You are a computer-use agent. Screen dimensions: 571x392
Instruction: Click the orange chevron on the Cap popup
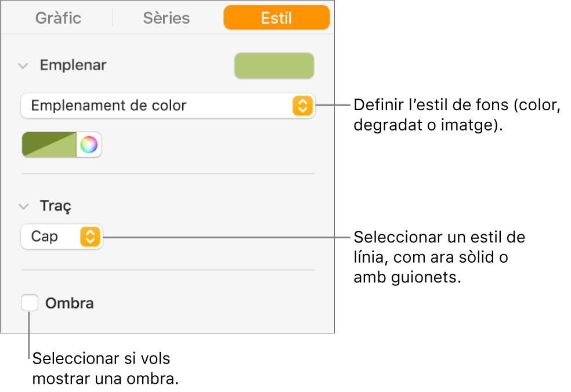pyautogui.click(x=91, y=237)
